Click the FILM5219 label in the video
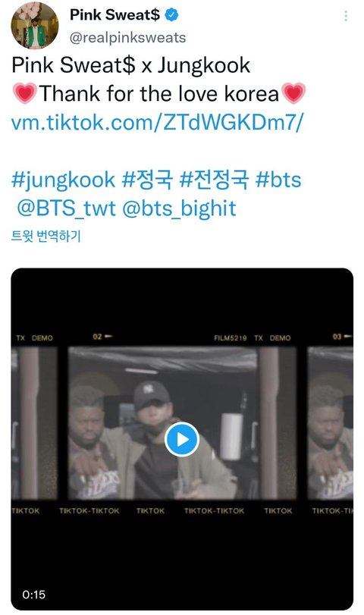364x615 pixels. tap(231, 337)
